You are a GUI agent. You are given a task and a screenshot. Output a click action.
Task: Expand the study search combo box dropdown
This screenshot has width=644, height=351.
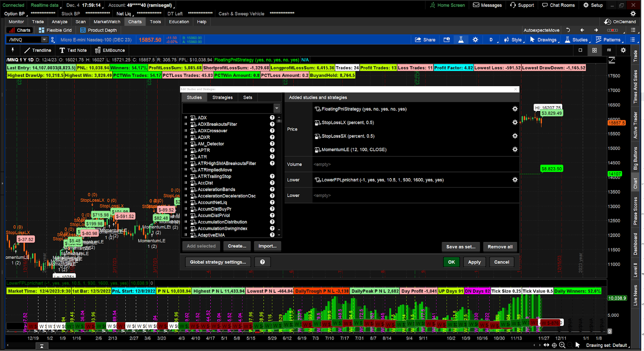click(277, 108)
